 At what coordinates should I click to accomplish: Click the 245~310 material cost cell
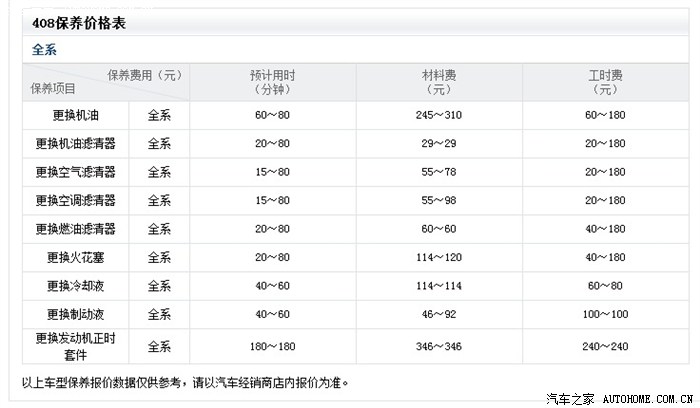439,115
